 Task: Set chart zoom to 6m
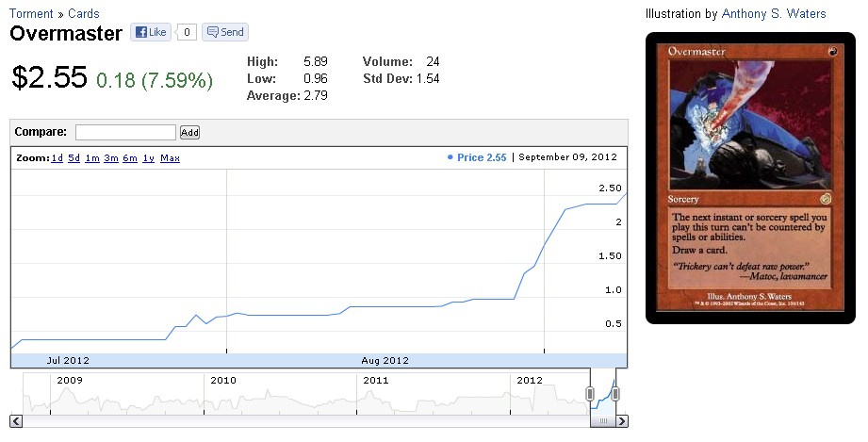(130, 158)
